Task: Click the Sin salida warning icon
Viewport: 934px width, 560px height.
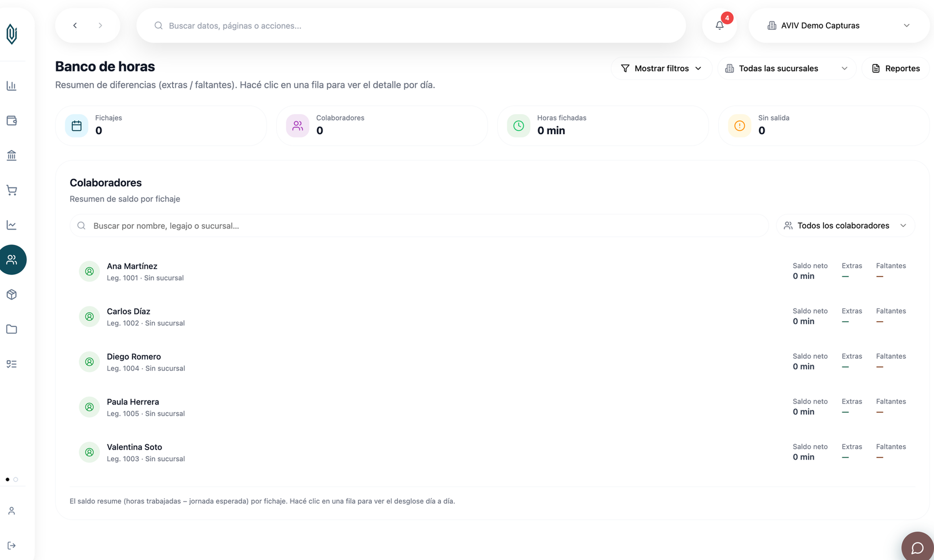Action: [739, 126]
